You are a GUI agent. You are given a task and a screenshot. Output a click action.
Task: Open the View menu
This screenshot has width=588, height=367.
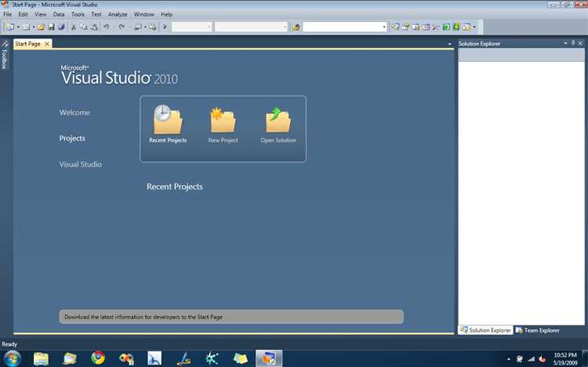[x=41, y=14]
